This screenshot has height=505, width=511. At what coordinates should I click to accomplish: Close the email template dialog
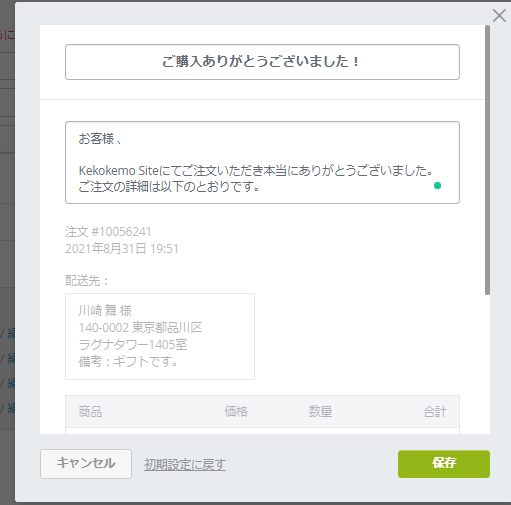[x=499, y=16]
